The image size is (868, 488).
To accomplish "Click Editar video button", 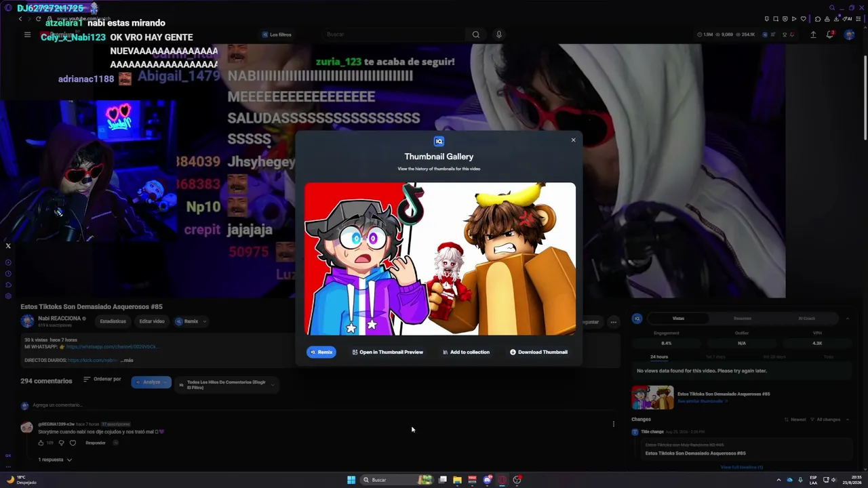I will pyautogui.click(x=151, y=321).
